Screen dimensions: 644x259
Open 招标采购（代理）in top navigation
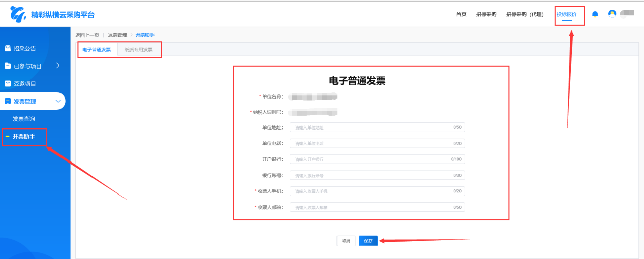pos(525,14)
